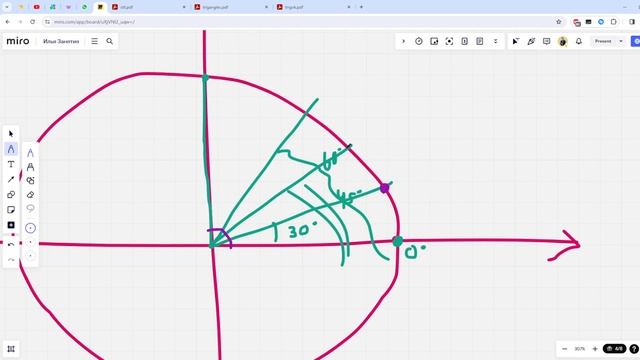Switch to the WhatsApp pinned tab

[x=84, y=7]
